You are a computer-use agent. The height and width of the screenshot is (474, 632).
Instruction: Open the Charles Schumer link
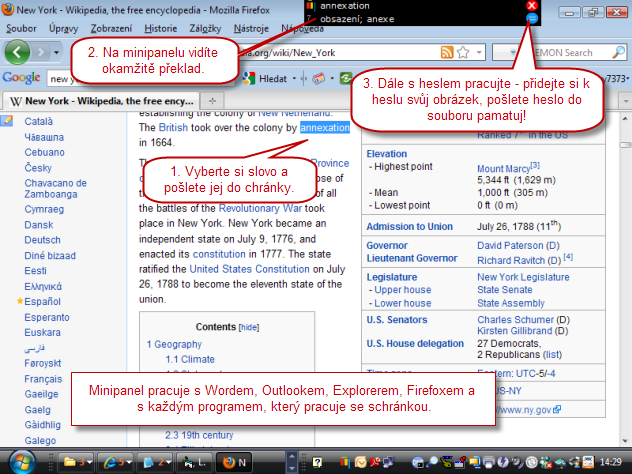(516, 320)
